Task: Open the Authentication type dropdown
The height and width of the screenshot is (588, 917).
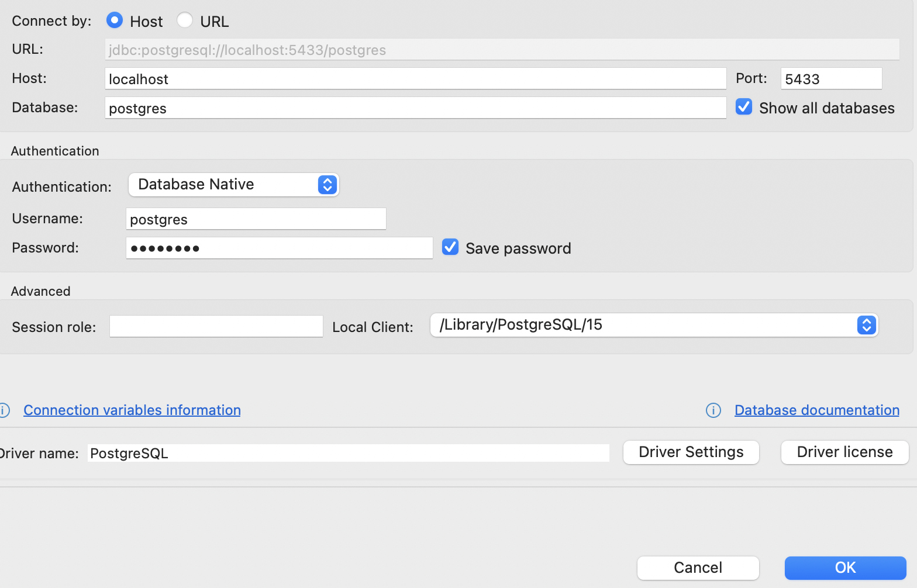Action: pos(233,185)
